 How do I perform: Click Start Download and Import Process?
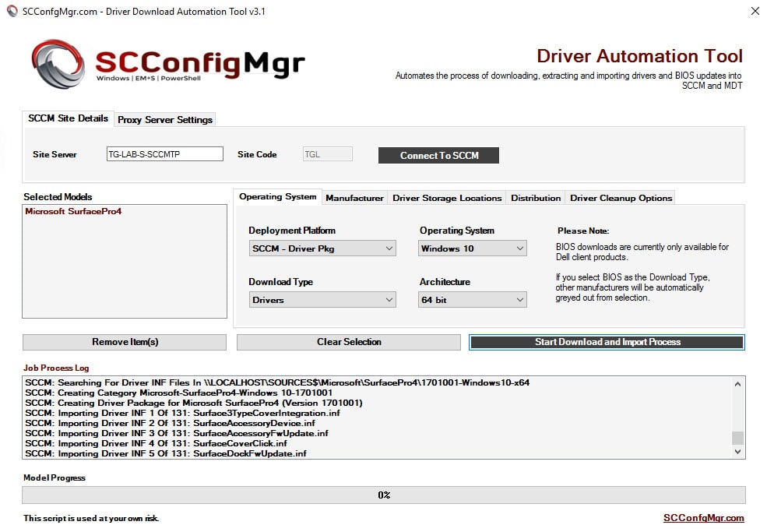pyautogui.click(x=607, y=342)
